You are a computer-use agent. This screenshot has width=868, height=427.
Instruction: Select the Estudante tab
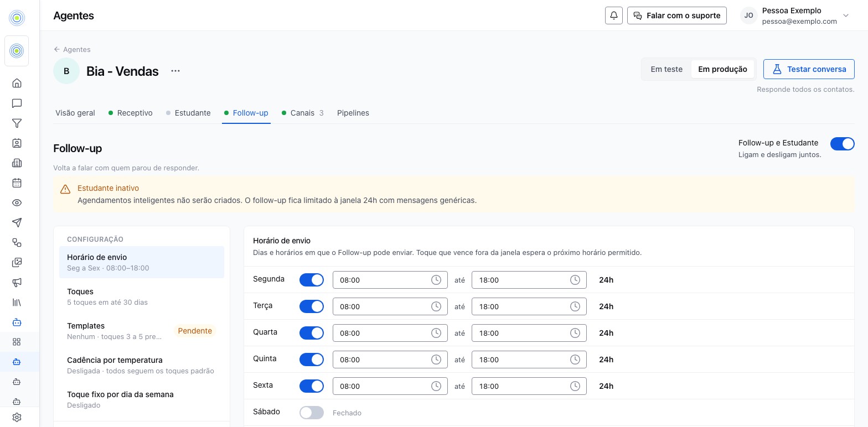tap(188, 113)
